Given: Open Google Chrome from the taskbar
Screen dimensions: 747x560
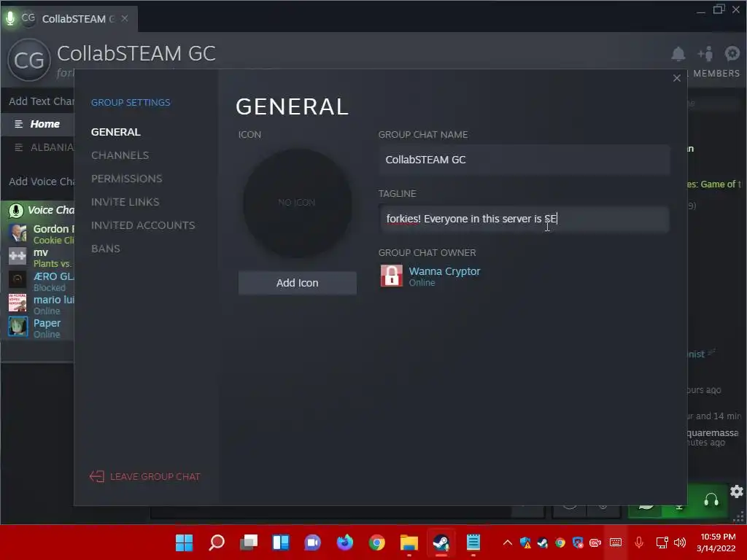Looking at the screenshot, I should pyautogui.click(x=377, y=542).
